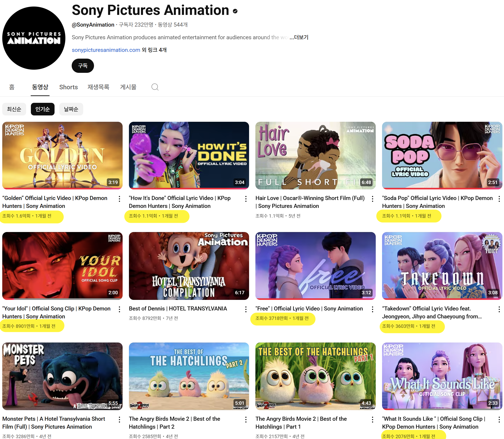Click "조회수 3718만회 • 1개월 전" under Free
This screenshot has width=504, height=439.
282,318
